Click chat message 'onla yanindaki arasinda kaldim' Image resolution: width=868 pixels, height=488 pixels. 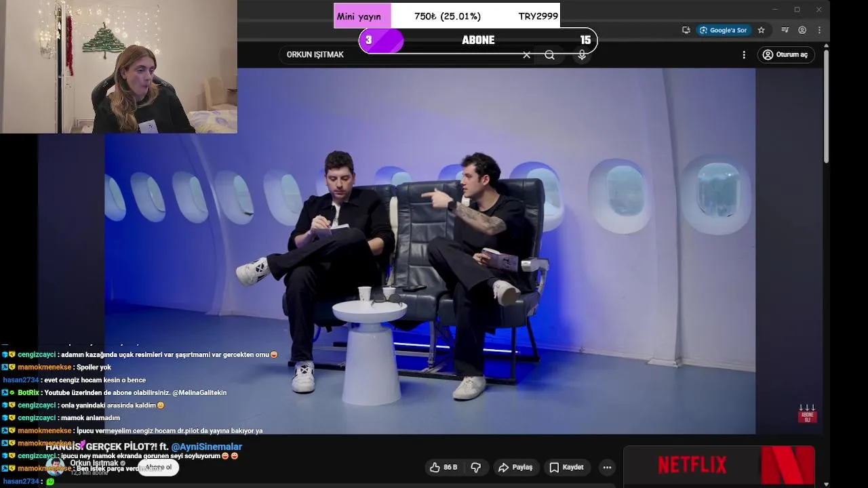[108, 405]
